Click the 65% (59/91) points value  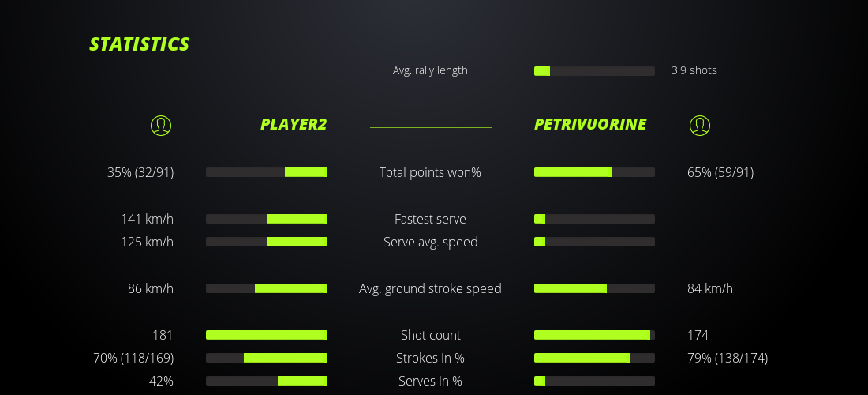pos(720,172)
